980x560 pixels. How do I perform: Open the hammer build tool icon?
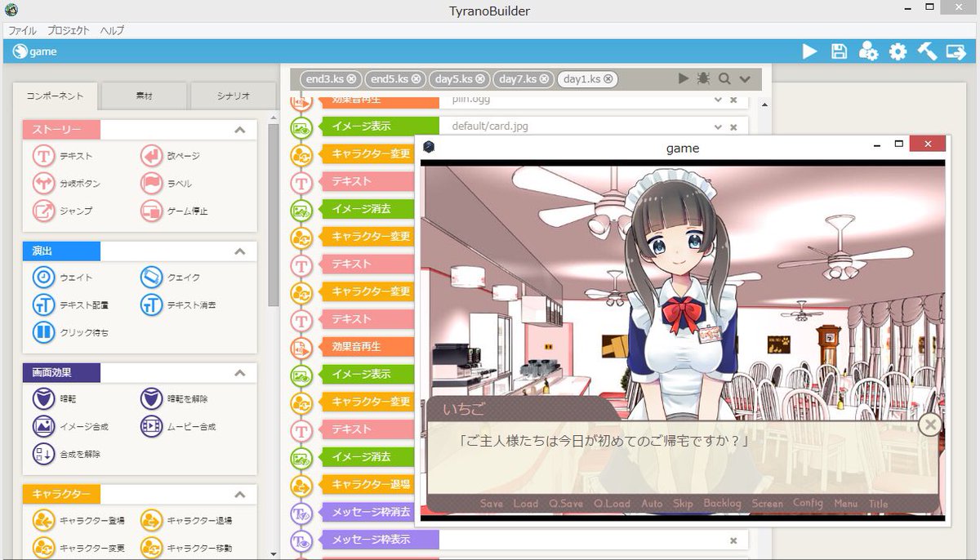pyautogui.click(x=927, y=51)
